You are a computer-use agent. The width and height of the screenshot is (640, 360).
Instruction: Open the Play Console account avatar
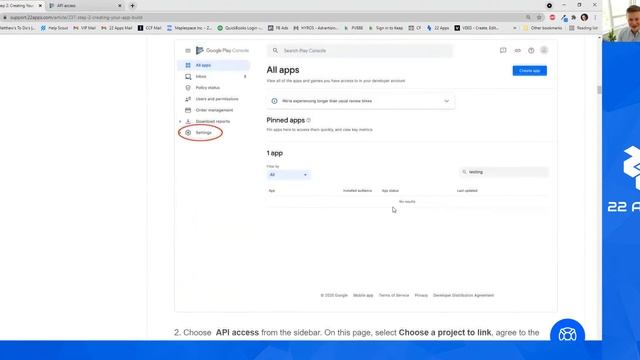coord(544,50)
